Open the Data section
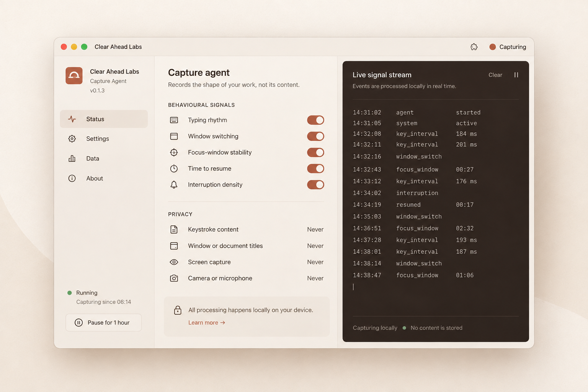The width and height of the screenshot is (588, 392). [x=104, y=158]
